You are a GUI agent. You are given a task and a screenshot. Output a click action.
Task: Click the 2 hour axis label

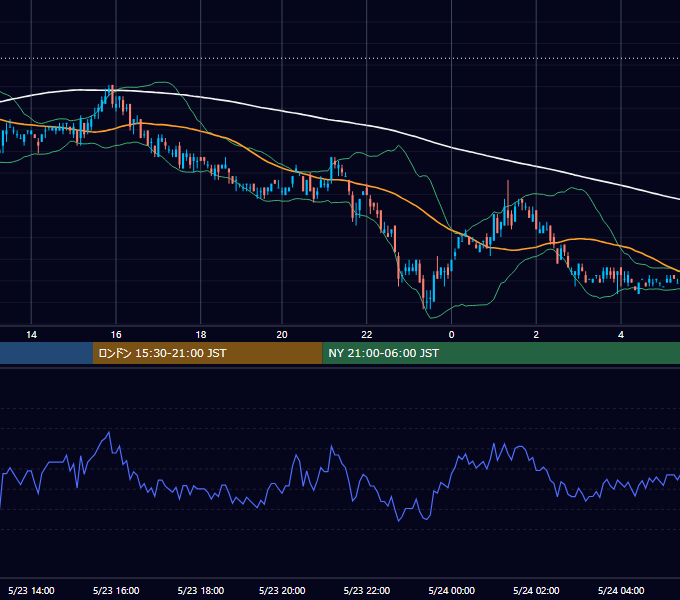(536, 335)
